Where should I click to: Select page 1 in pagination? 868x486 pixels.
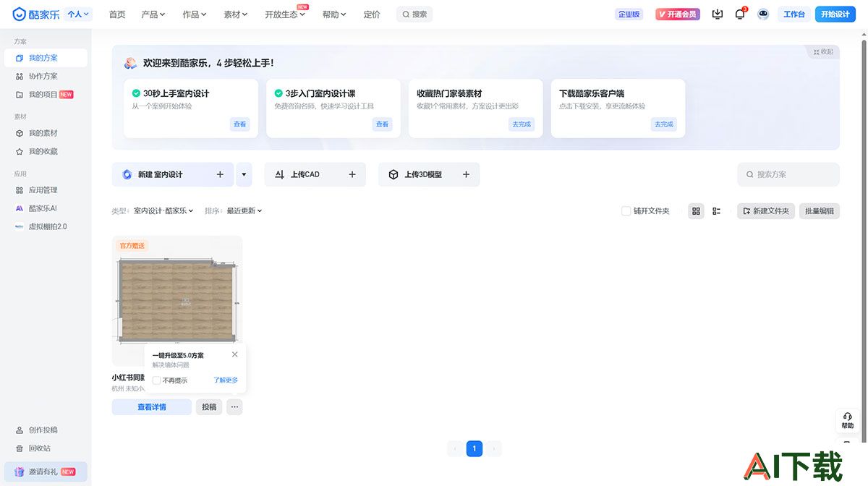click(475, 449)
